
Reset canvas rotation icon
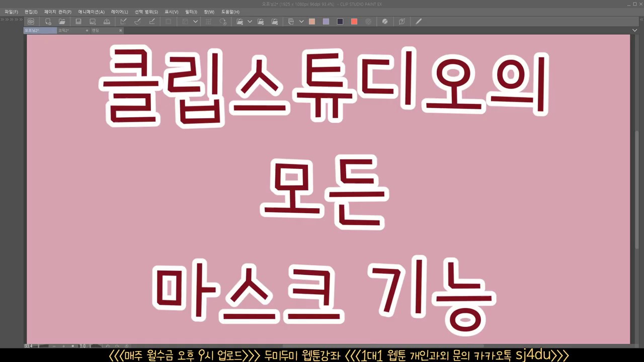(126, 346)
